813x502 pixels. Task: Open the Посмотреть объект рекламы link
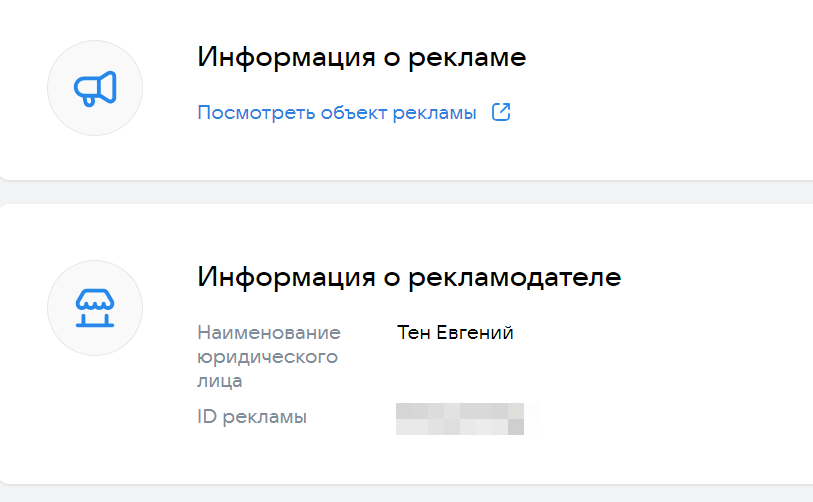[x=337, y=112]
